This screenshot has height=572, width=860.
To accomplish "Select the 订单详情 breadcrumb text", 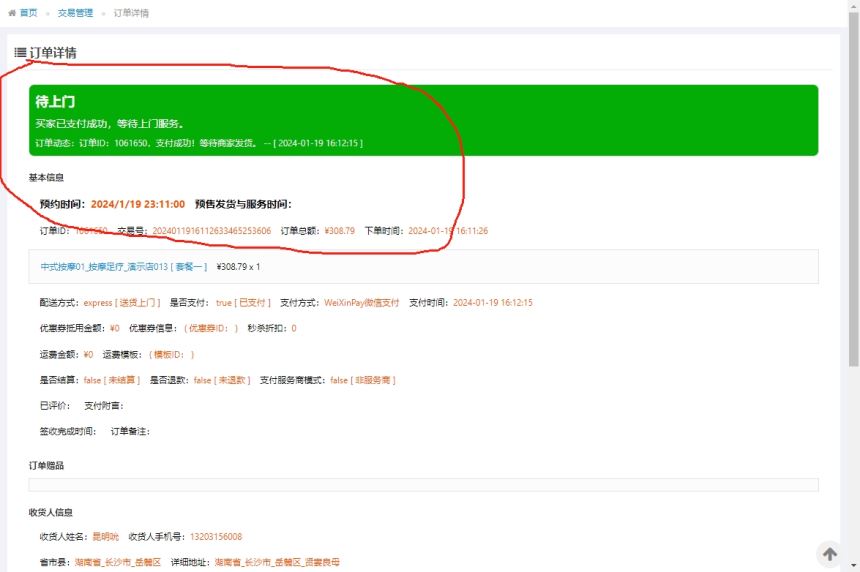I will coord(131,13).
